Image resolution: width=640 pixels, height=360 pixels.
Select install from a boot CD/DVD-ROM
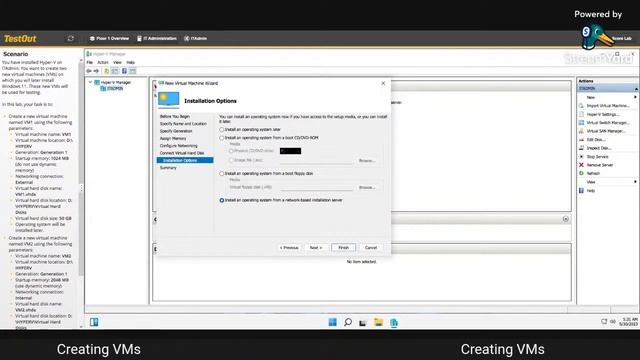point(269,138)
